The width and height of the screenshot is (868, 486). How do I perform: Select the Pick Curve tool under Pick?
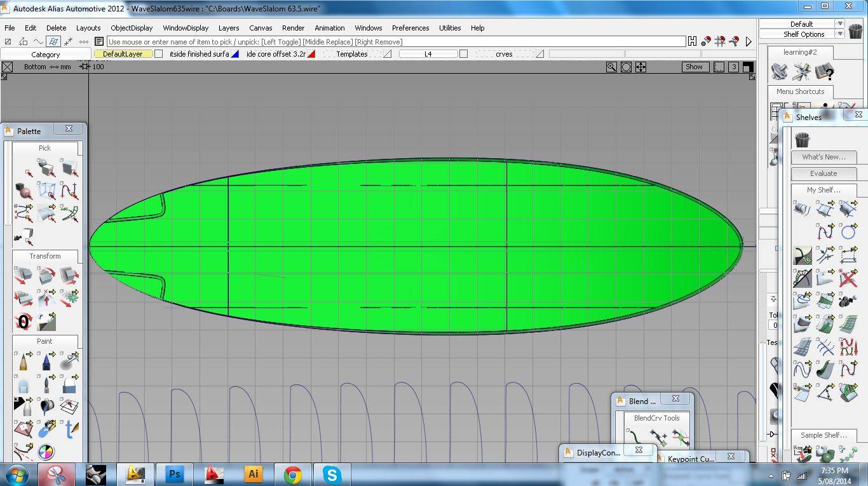point(70,191)
